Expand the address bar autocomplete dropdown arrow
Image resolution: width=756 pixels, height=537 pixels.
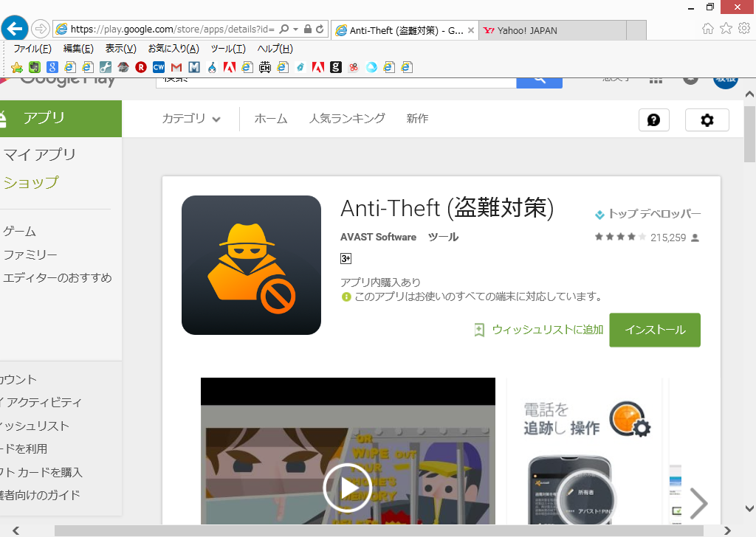click(295, 30)
